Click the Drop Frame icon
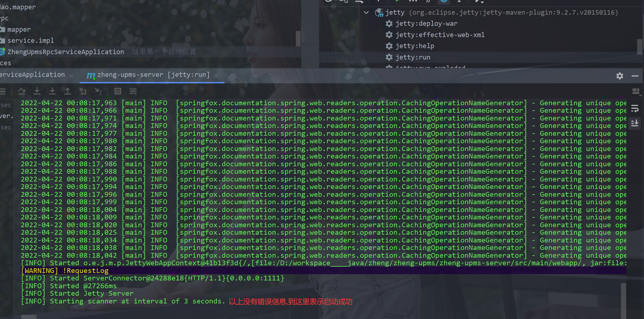Screen dimensions: 644x319 (83, 91)
